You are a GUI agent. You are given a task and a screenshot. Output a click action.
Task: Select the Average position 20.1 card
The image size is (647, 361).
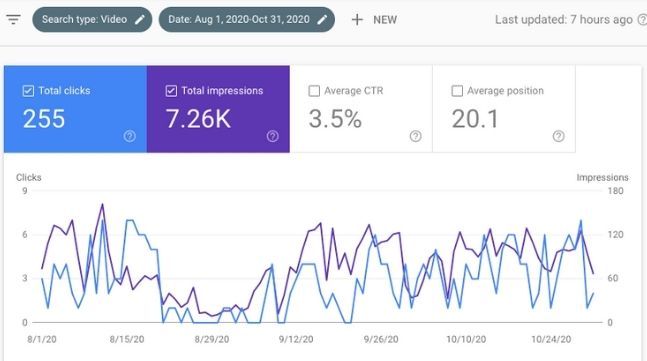point(504,109)
